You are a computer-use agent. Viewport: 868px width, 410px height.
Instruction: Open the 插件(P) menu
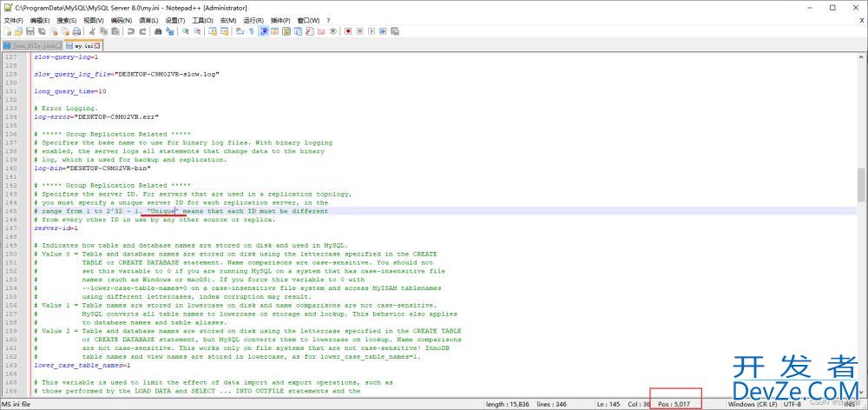(280, 20)
